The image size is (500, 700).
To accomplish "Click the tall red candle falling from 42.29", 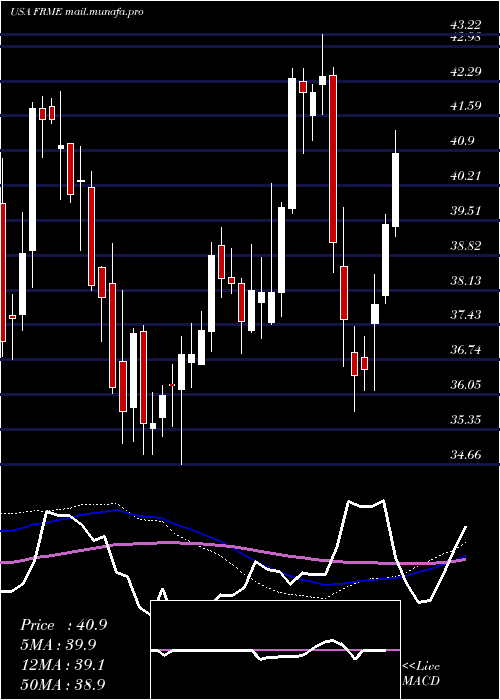I will pyautogui.click(x=333, y=159).
